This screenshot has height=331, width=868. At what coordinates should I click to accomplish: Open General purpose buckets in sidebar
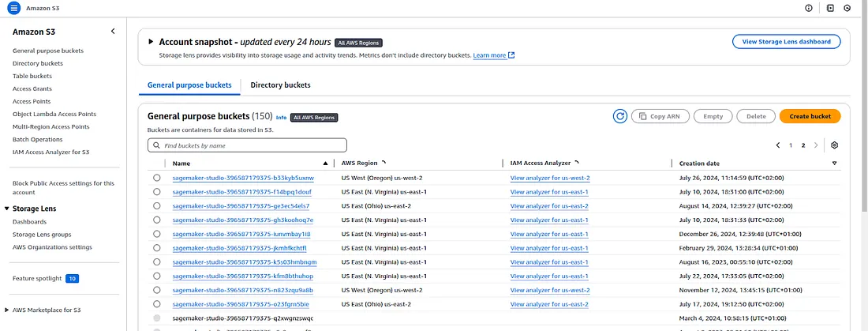[x=48, y=51]
